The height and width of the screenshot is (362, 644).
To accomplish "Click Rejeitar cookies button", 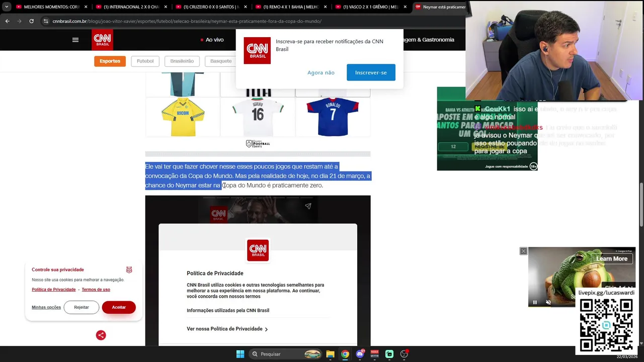I will (x=82, y=307).
